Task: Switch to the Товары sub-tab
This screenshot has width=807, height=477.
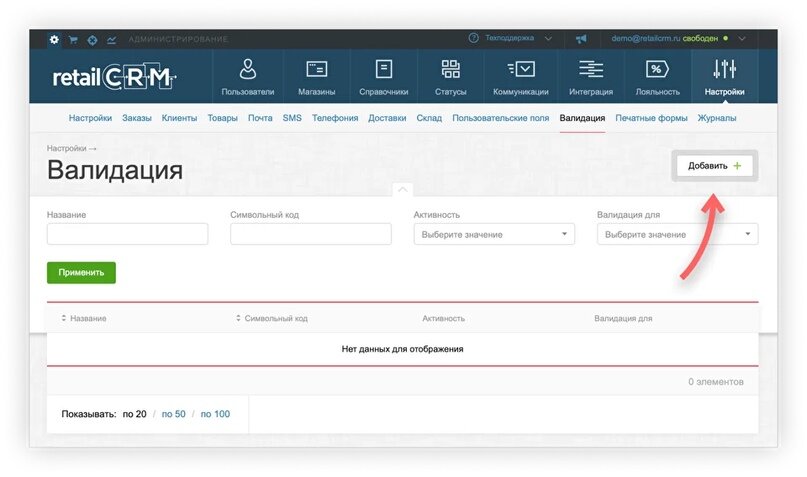Action: tap(222, 118)
